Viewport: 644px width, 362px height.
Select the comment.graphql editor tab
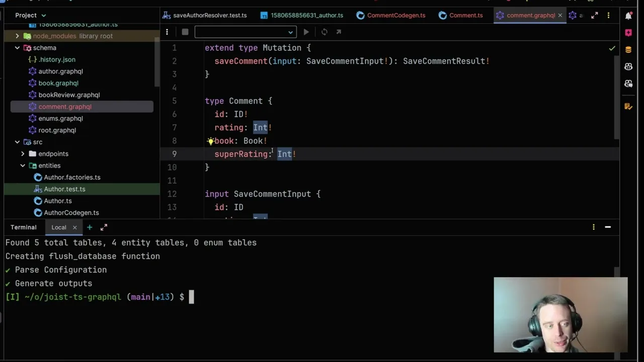point(530,16)
